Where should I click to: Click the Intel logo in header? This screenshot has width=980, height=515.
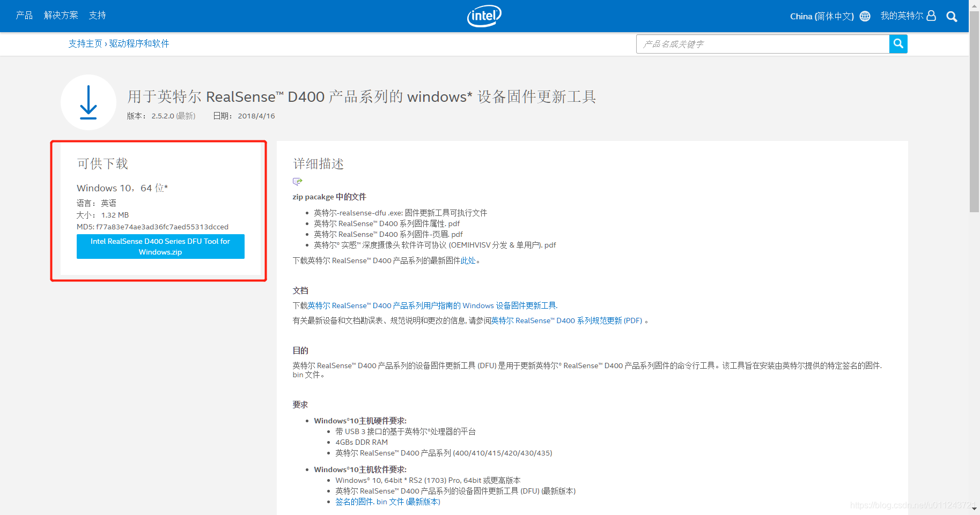pos(484,16)
